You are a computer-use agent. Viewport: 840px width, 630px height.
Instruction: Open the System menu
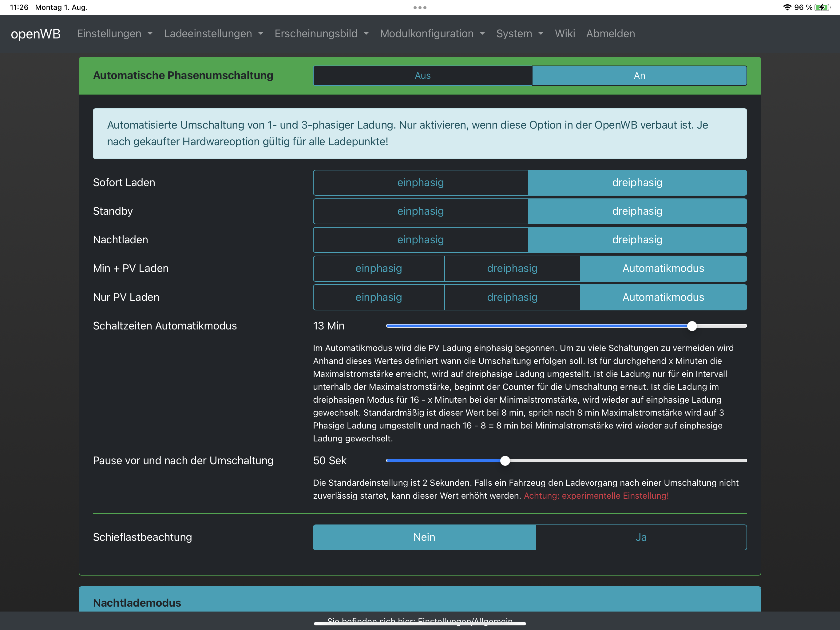click(x=520, y=34)
